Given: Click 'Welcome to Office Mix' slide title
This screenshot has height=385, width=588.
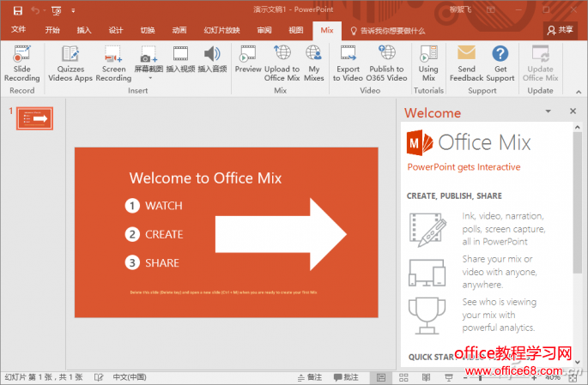Looking at the screenshot, I should click(x=205, y=178).
